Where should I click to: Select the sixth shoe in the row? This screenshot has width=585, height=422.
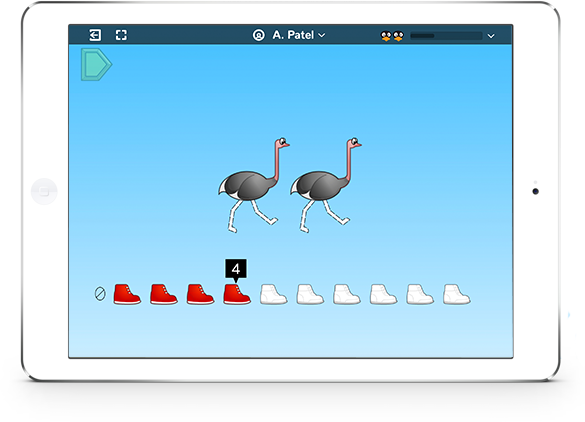pyautogui.click(x=310, y=294)
